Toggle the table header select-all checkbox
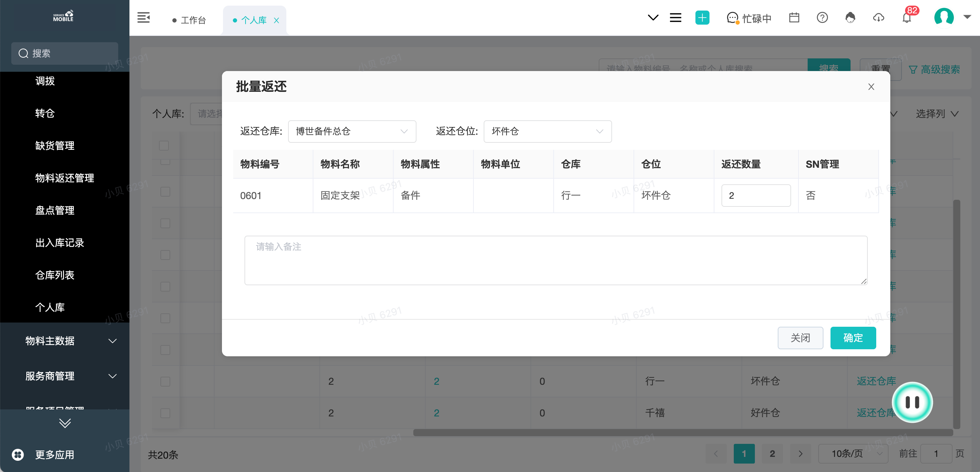 tap(164, 146)
